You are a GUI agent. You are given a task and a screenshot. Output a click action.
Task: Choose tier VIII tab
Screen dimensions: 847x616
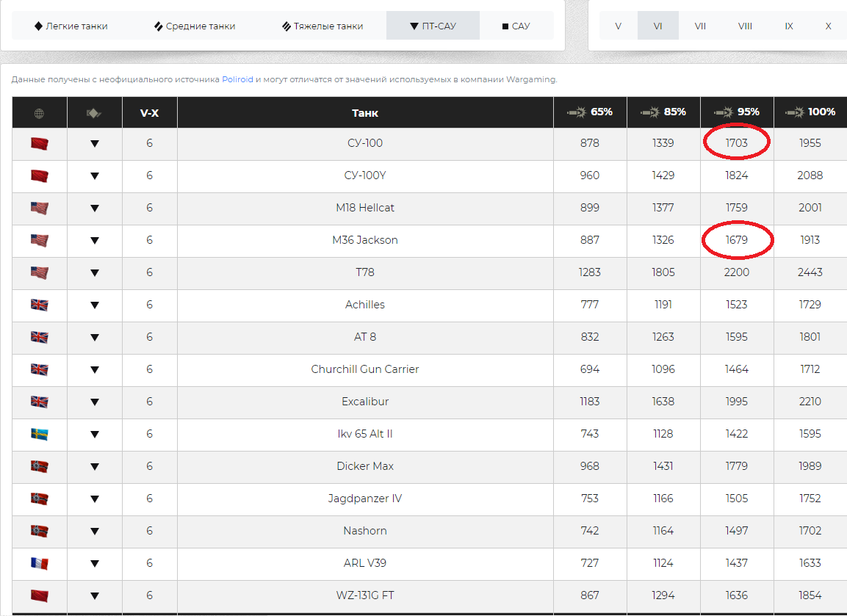click(x=745, y=26)
